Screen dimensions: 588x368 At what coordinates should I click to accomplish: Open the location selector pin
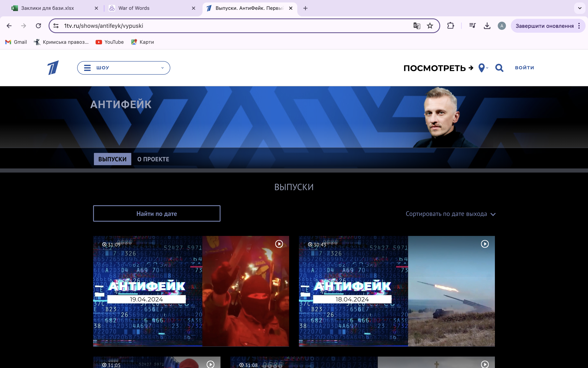[483, 68]
